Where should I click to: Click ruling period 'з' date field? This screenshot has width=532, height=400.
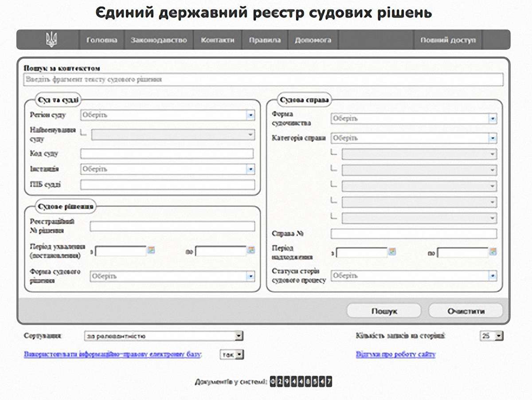[x=121, y=251]
